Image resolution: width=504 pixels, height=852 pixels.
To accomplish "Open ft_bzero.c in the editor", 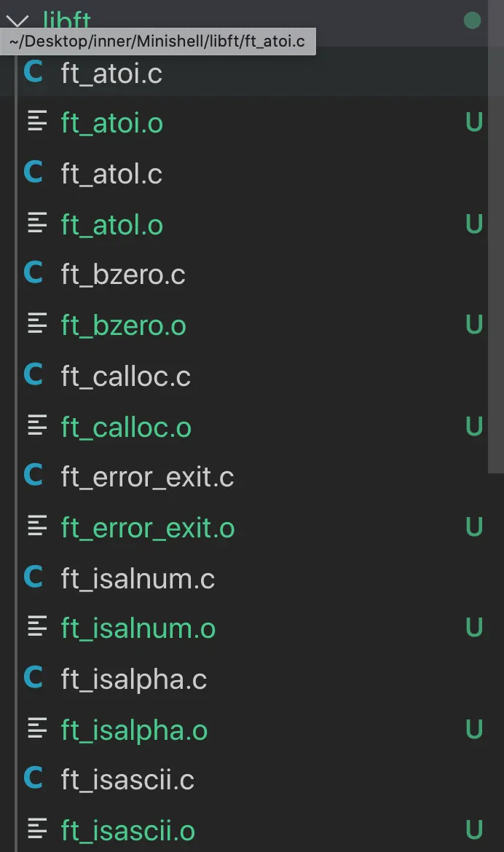I will (x=123, y=275).
